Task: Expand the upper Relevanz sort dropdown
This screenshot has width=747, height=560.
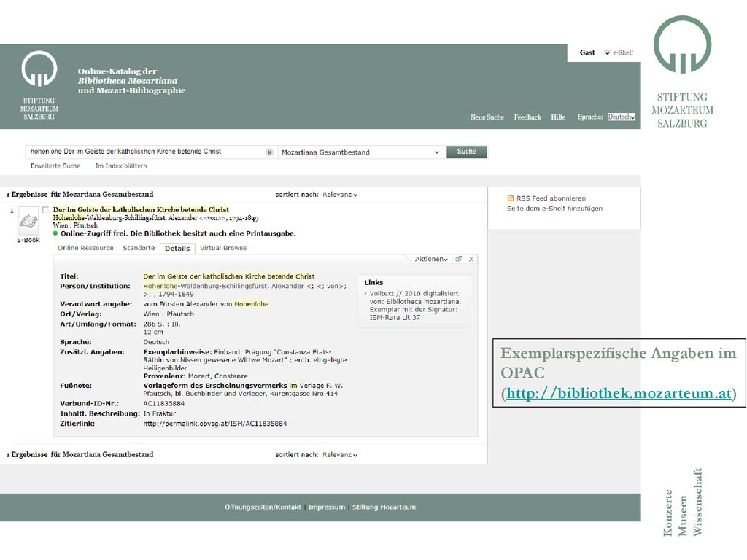Action: click(340, 194)
